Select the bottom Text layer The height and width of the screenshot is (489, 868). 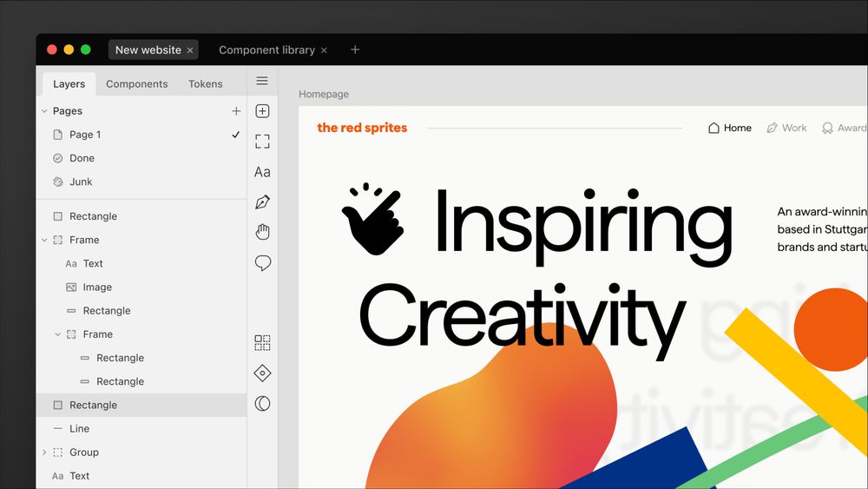point(141,476)
